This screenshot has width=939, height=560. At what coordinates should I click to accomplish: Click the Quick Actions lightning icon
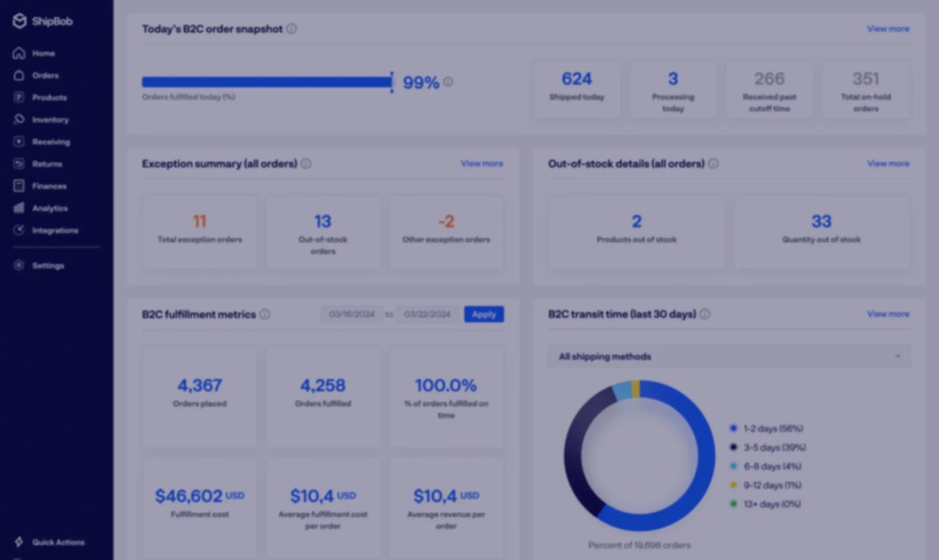click(x=19, y=542)
